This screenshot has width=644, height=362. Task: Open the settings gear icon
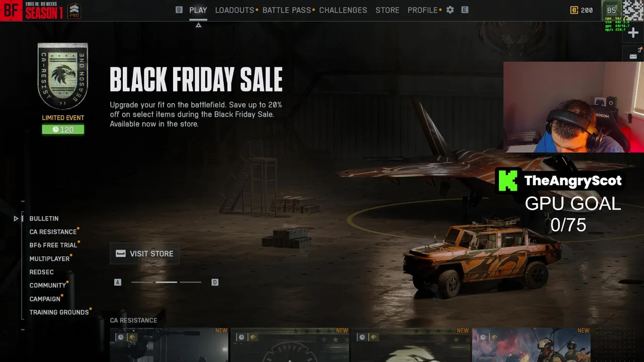click(x=450, y=10)
